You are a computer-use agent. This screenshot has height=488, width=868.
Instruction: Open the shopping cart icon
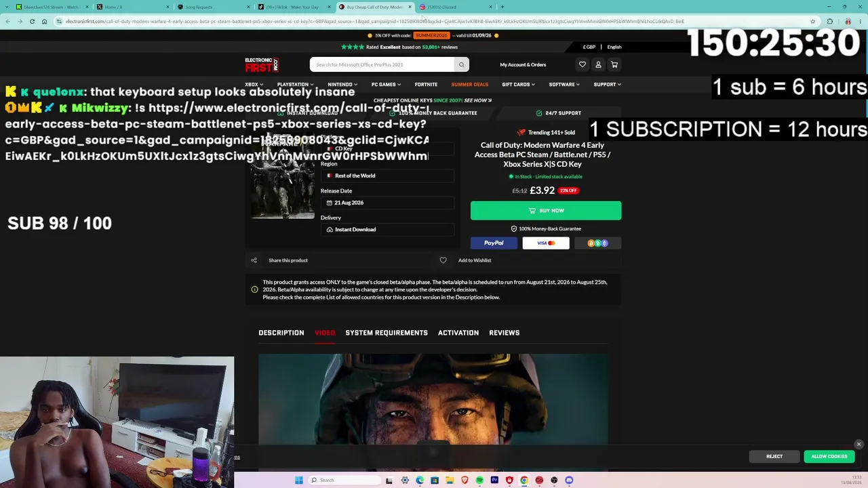click(614, 64)
